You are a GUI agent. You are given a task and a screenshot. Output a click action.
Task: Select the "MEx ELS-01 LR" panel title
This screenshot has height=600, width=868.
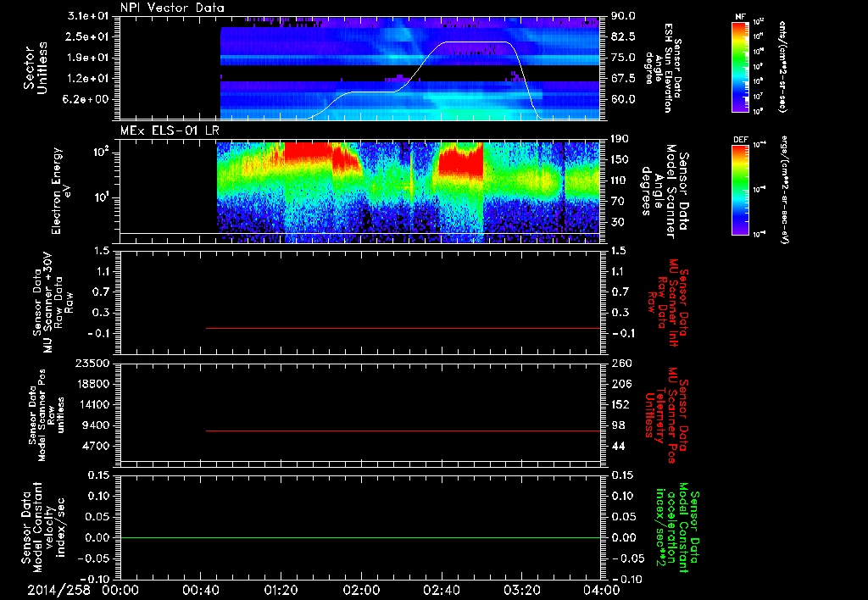[170, 131]
